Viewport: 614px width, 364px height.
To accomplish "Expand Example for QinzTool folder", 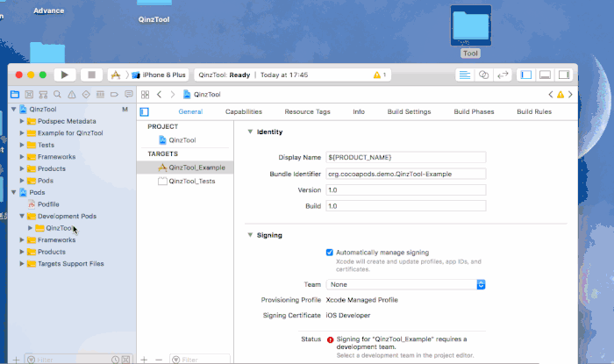I will 22,133.
